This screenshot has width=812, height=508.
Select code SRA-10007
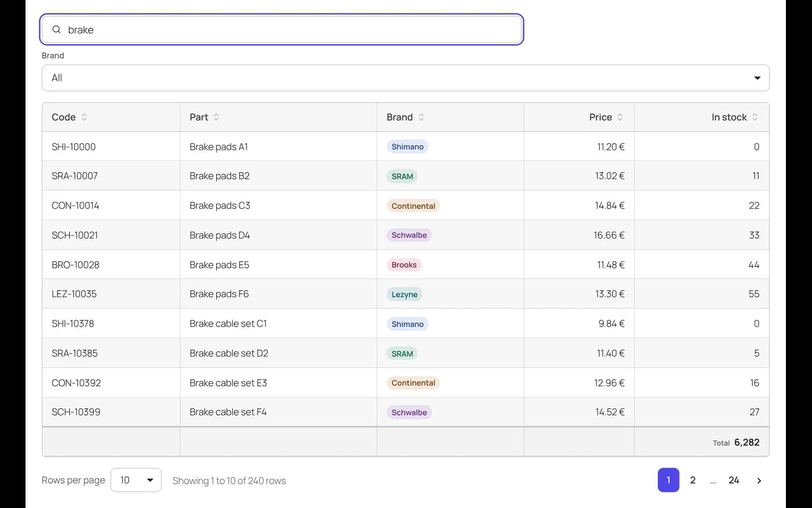pyautogui.click(x=75, y=176)
